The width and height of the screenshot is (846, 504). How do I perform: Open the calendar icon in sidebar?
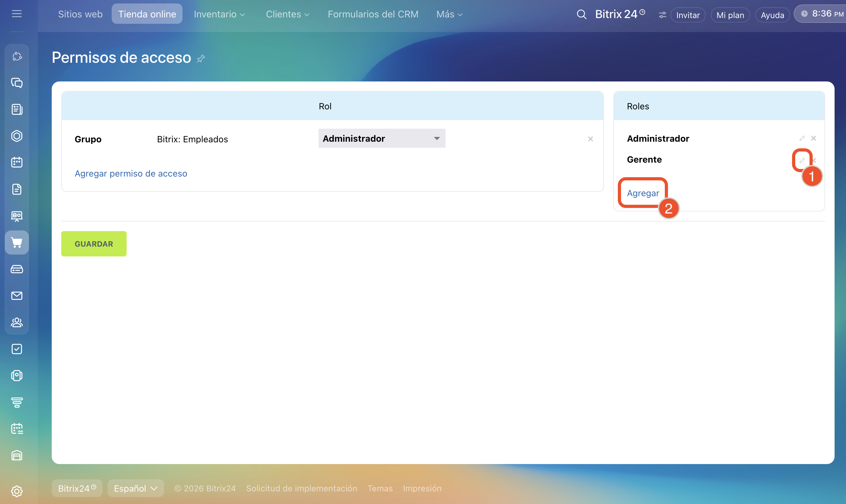coord(17,162)
